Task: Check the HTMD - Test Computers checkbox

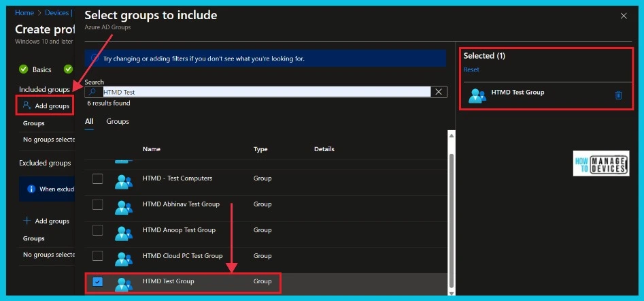Action: pyautogui.click(x=97, y=179)
